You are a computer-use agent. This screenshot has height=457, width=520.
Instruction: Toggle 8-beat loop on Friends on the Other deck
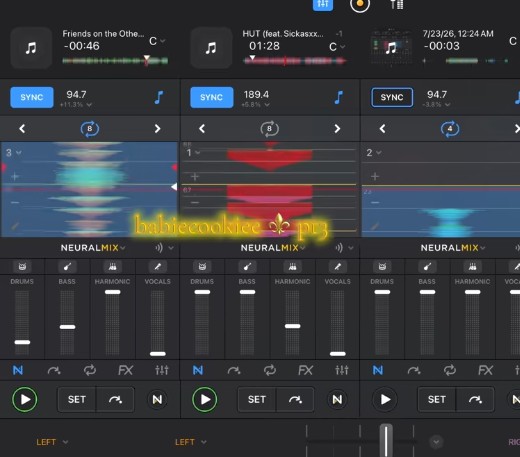90,129
